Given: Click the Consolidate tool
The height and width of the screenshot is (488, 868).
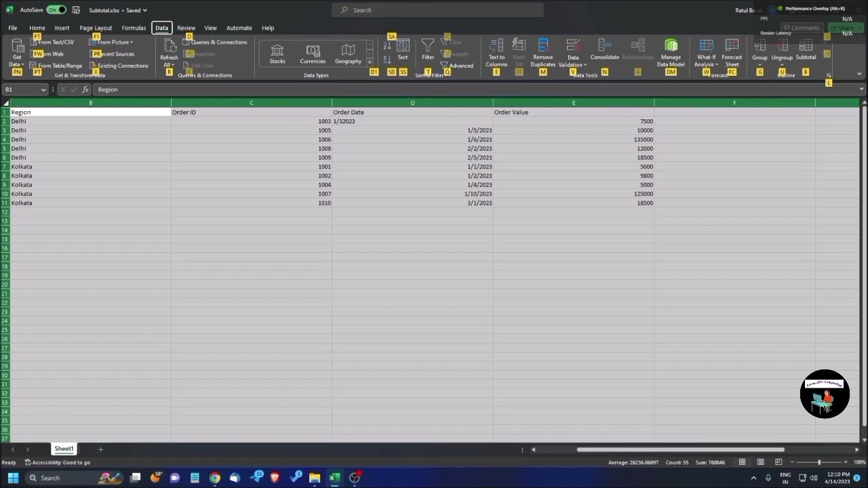Looking at the screenshot, I should coord(604,49).
